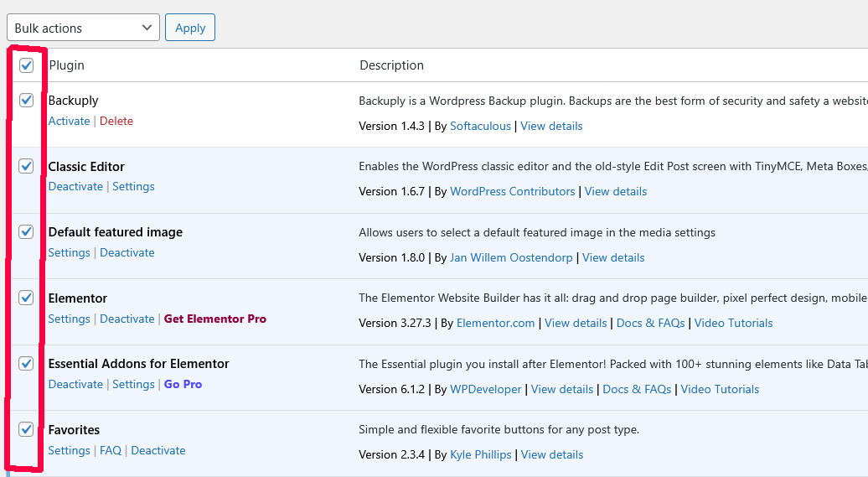Click the Go Pro link
Image resolution: width=868 pixels, height=477 pixels.
[x=183, y=384]
